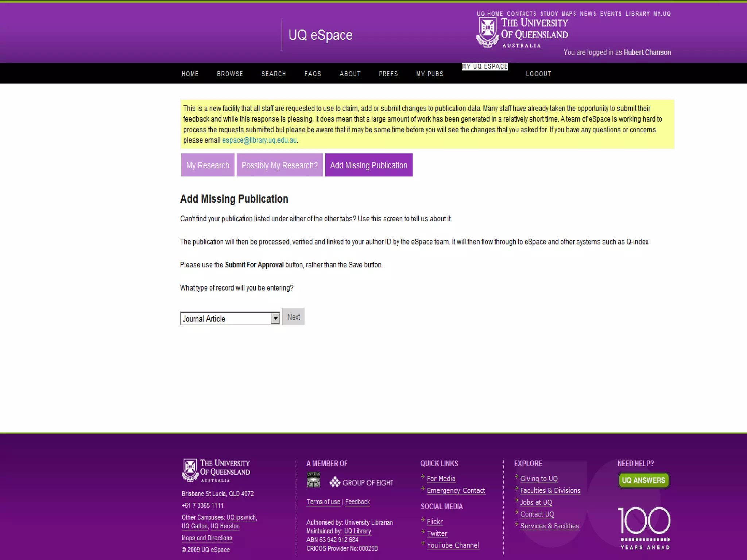
Task: Select the Journal Article combo box
Action: 226,319
